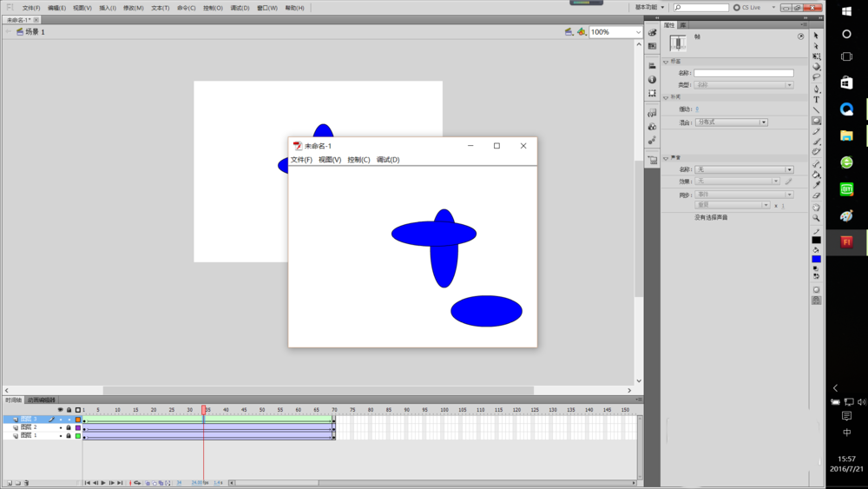Viewport: 868px width, 489px height.
Task: Click the black stroke color swatch
Action: (816, 240)
